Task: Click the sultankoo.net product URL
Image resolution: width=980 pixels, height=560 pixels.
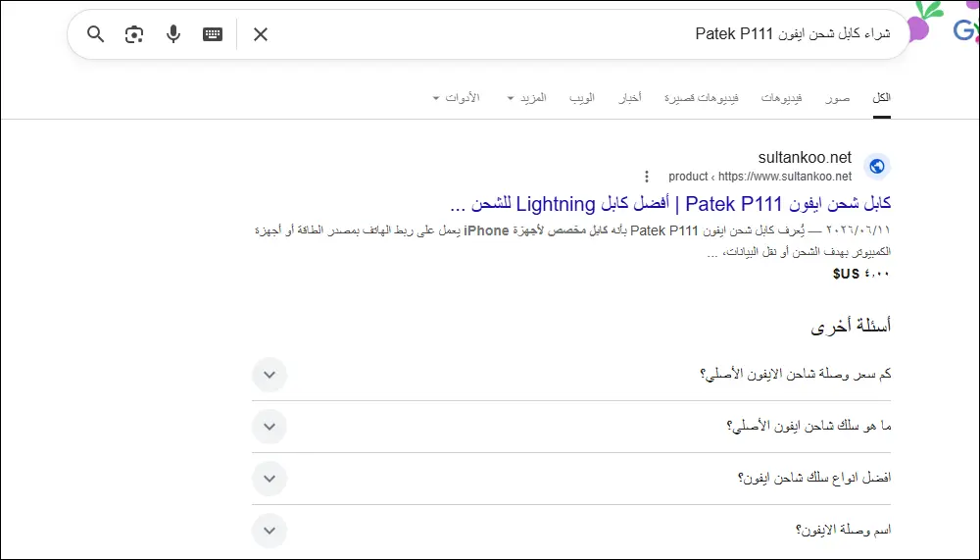Action: (760, 177)
